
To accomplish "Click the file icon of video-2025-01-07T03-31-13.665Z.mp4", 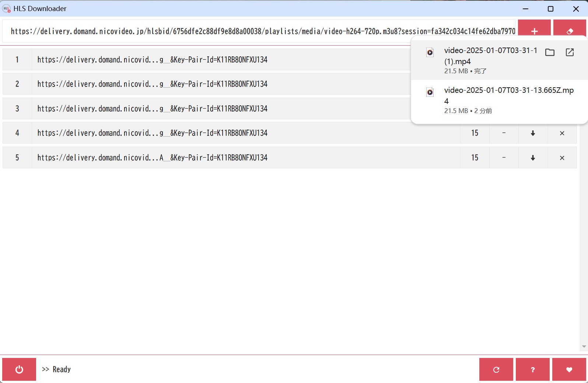I will coord(430,92).
